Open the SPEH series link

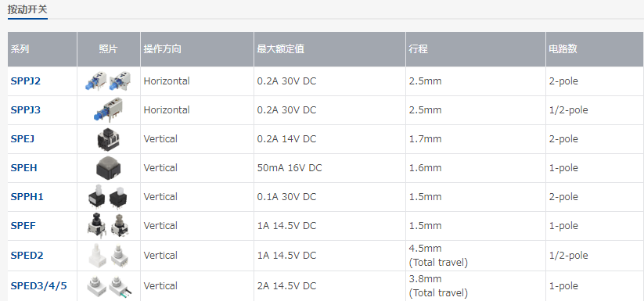(x=23, y=168)
